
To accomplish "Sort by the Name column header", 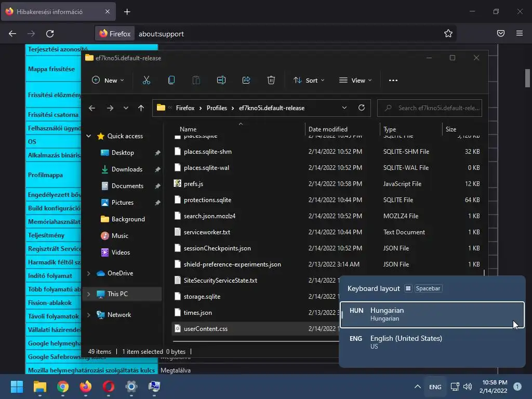I will click(188, 129).
